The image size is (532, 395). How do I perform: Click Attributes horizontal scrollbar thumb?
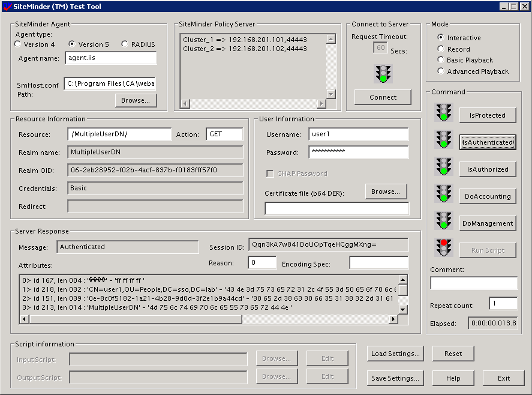pos(136,319)
